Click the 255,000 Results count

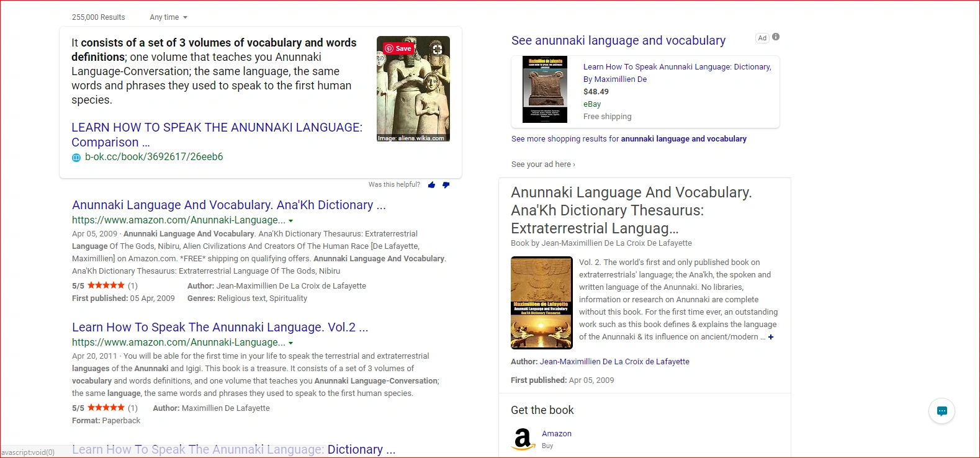pyautogui.click(x=99, y=17)
